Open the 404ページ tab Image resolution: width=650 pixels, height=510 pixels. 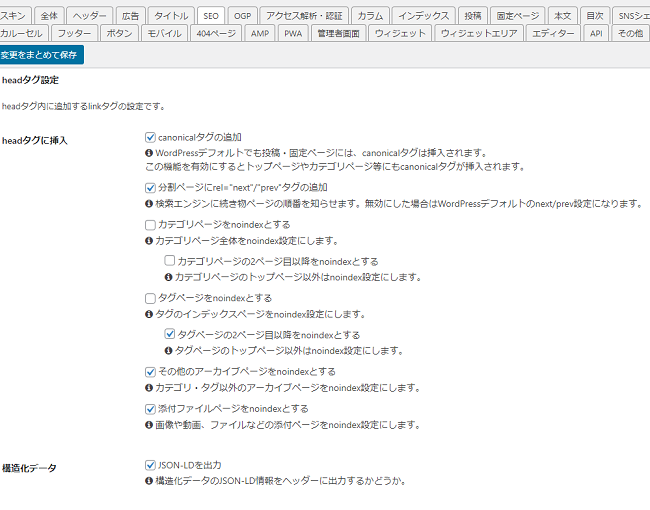216,33
